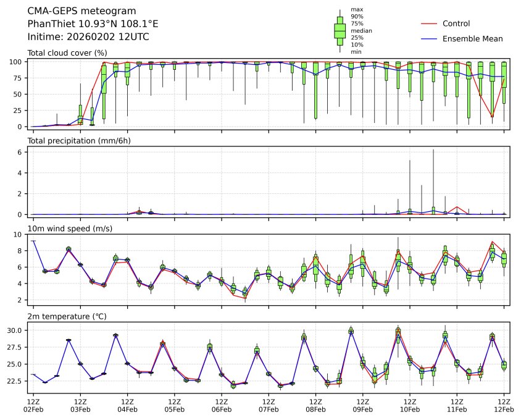The image size is (521, 420).
Task: Select the "Total precipitation (mm/6h)" panel title
Action: click(x=79, y=141)
